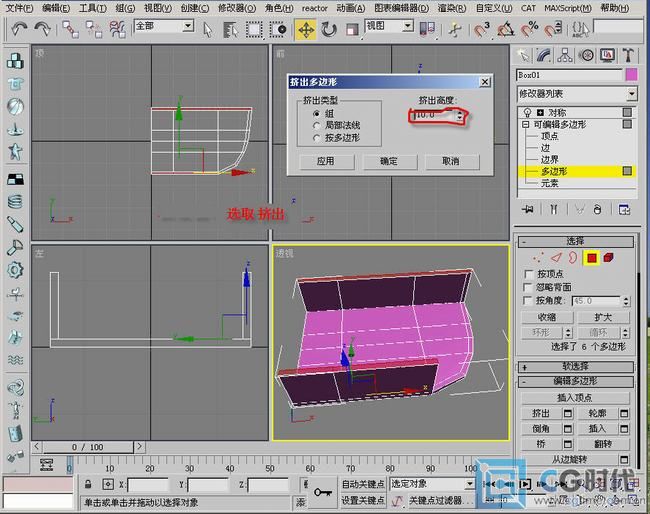Open the Motion command panel tab
The image size is (650, 514).
click(x=586, y=56)
